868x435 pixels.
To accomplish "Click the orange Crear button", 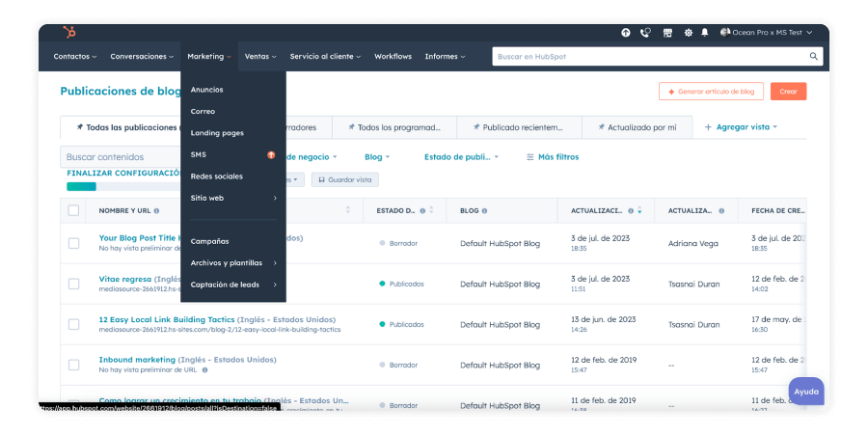I will (x=788, y=92).
